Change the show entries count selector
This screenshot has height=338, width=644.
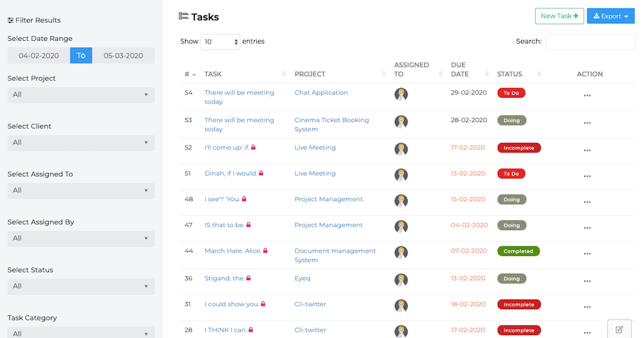click(x=220, y=42)
